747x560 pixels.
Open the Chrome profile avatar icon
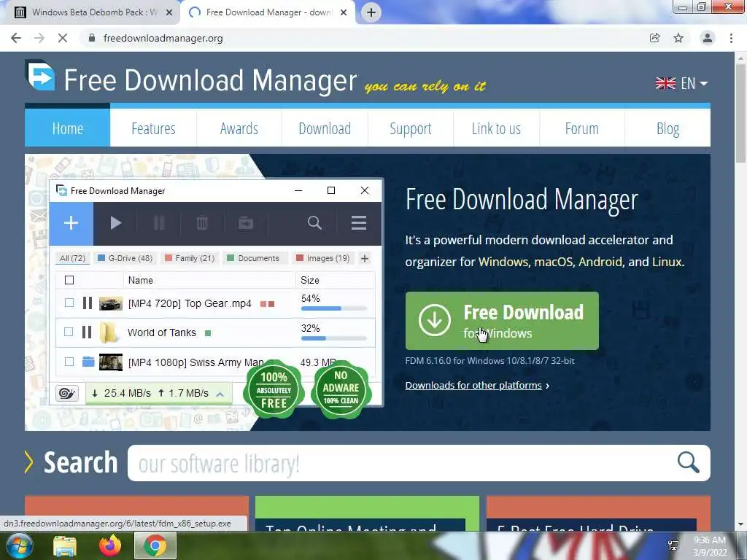(x=708, y=38)
